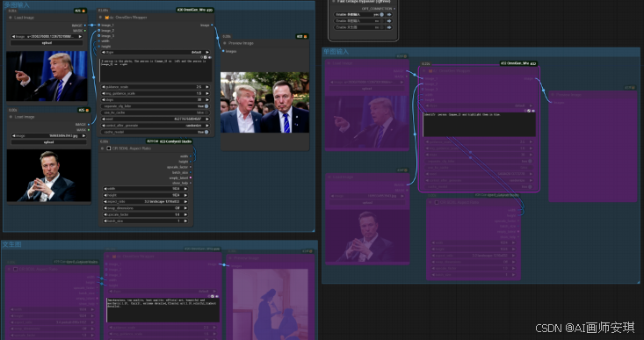This screenshot has width=644, height=340.
Task: Click collapse dot on Preview Image node title
Action: pyautogui.click(x=225, y=43)
